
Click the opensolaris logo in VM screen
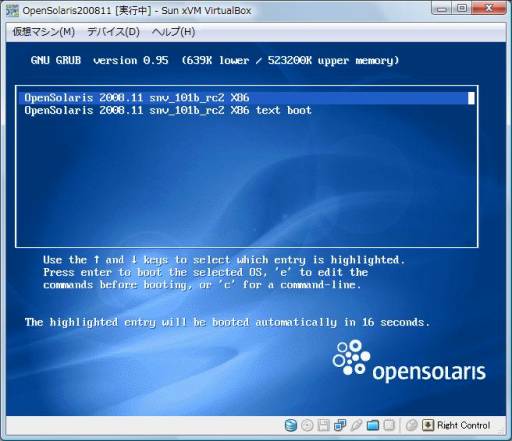point(409,361)
